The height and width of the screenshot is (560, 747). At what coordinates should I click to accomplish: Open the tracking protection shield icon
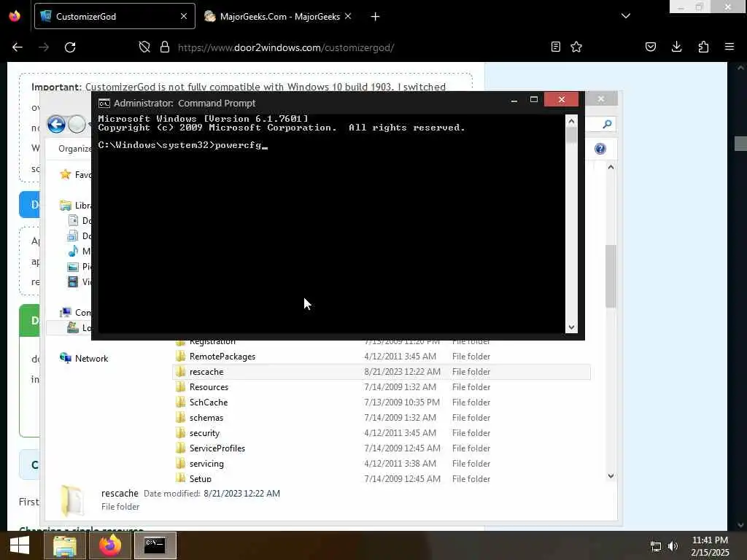(144, 47)
